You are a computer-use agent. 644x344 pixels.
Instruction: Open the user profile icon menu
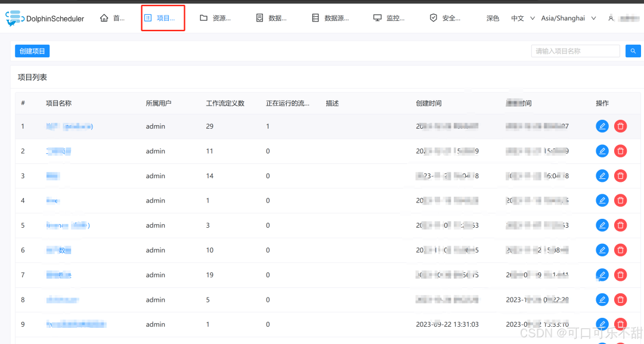point(611,18)
